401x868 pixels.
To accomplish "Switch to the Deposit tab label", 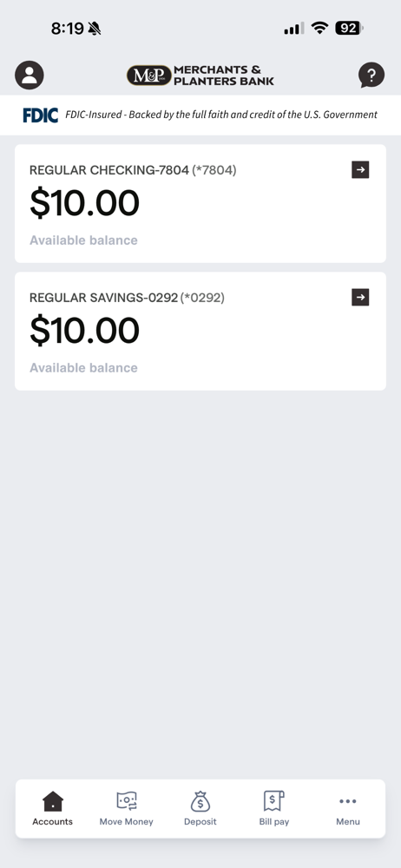I will (x=200, y=821).
